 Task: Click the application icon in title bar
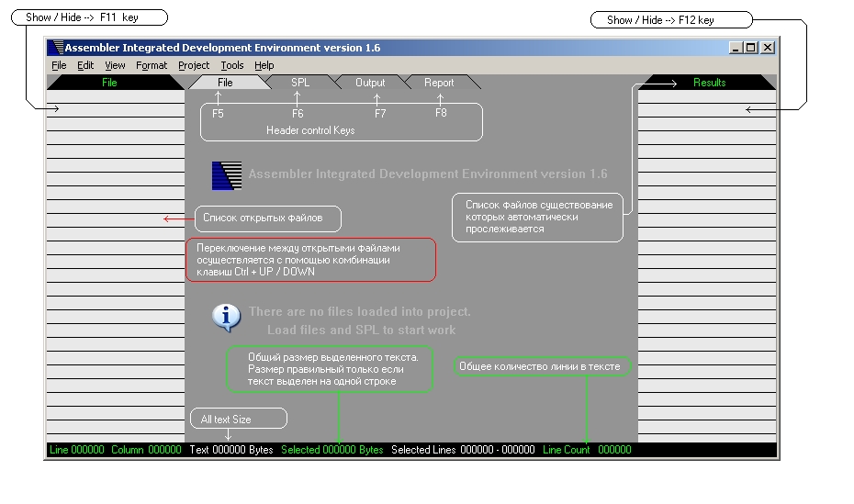(57, 48)
